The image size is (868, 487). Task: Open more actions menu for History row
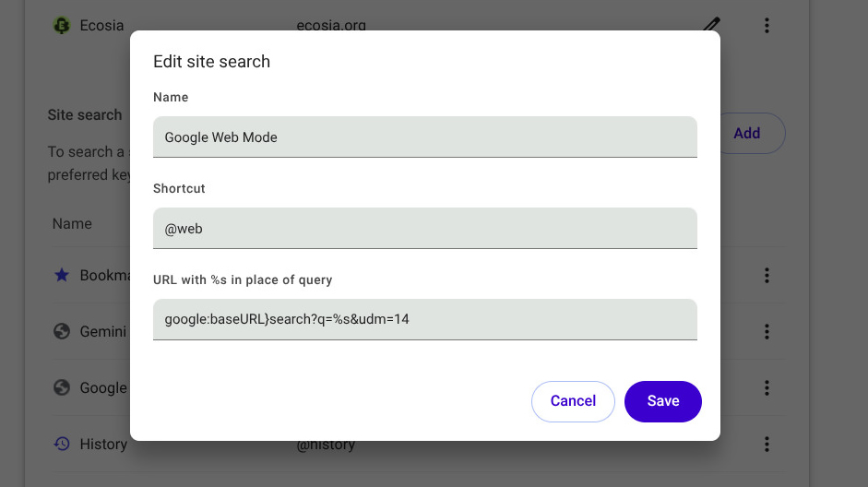coord(767,444)
